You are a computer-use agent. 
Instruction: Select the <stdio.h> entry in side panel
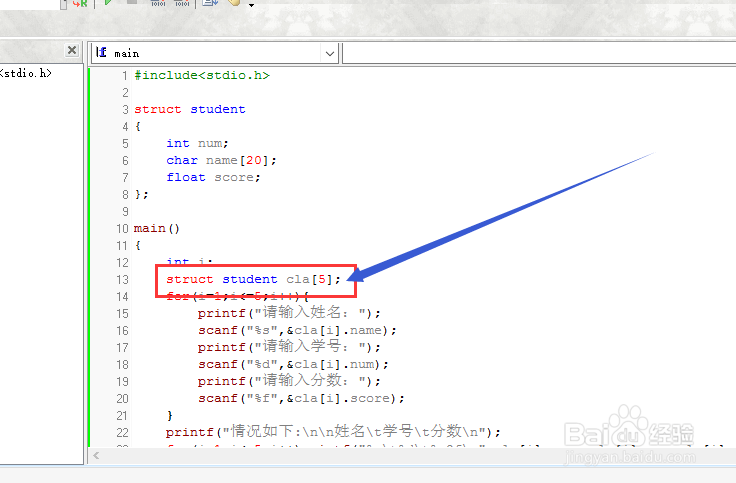tap(26, 73)
